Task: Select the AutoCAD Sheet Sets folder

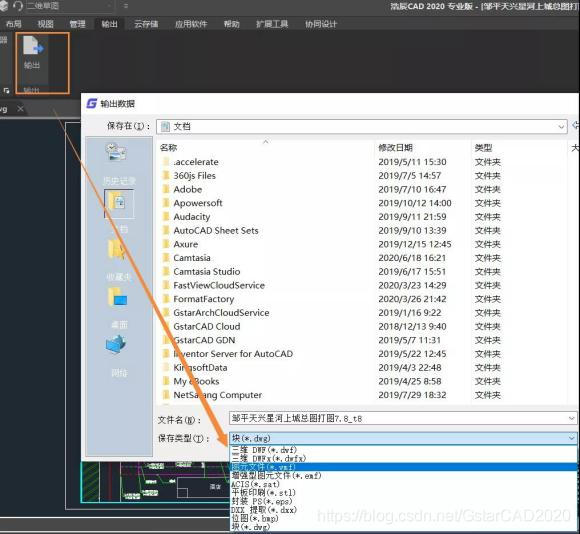Action: point(216,230)
